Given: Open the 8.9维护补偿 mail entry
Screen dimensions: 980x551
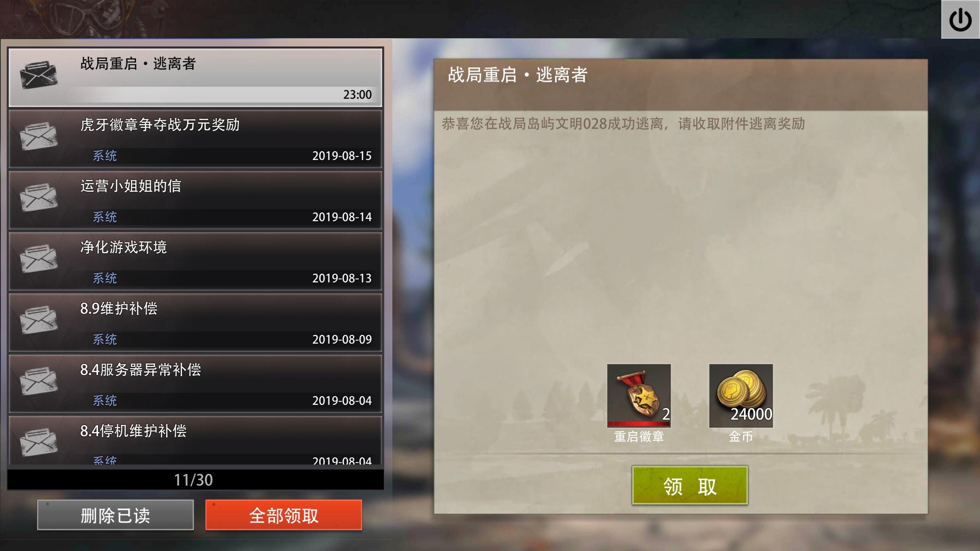Looking at the screenshot, I should (x=195, y=323).
